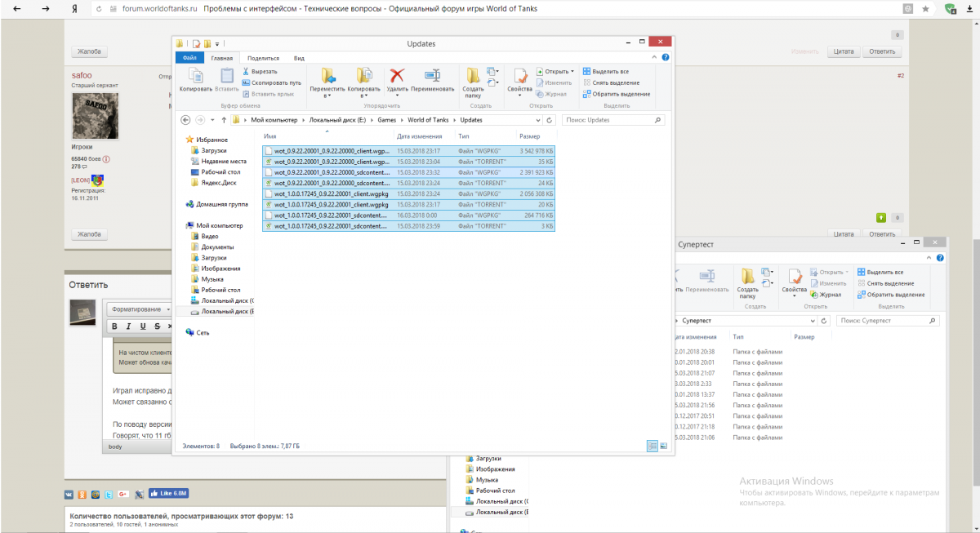This screenshot has height=533, width=980.
Task: Click the red X Удалить (Delete) icon
Action: (x=397, y=77)
